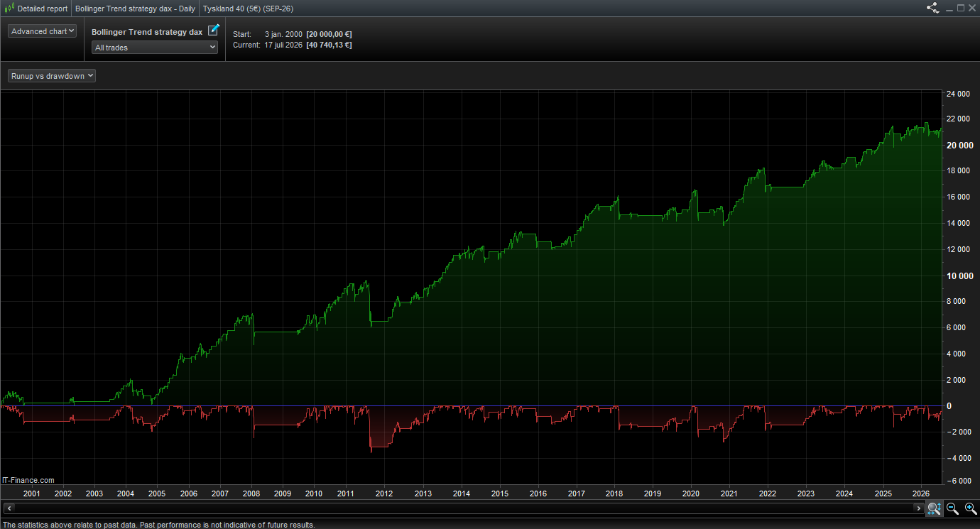This screenshot has width=980, height=529.
Task: Click the 2020 year label on the time axis
Action: click(x=690, y=493)
